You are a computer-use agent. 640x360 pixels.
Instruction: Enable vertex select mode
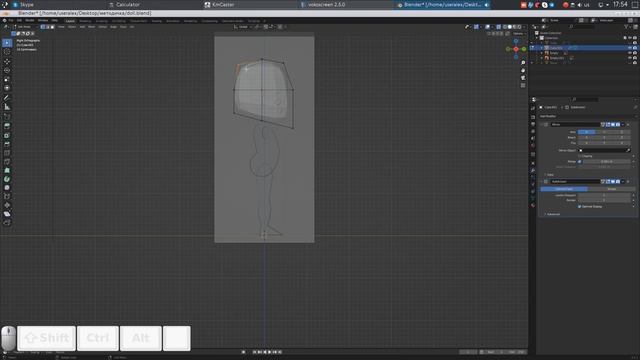(42, 27)
